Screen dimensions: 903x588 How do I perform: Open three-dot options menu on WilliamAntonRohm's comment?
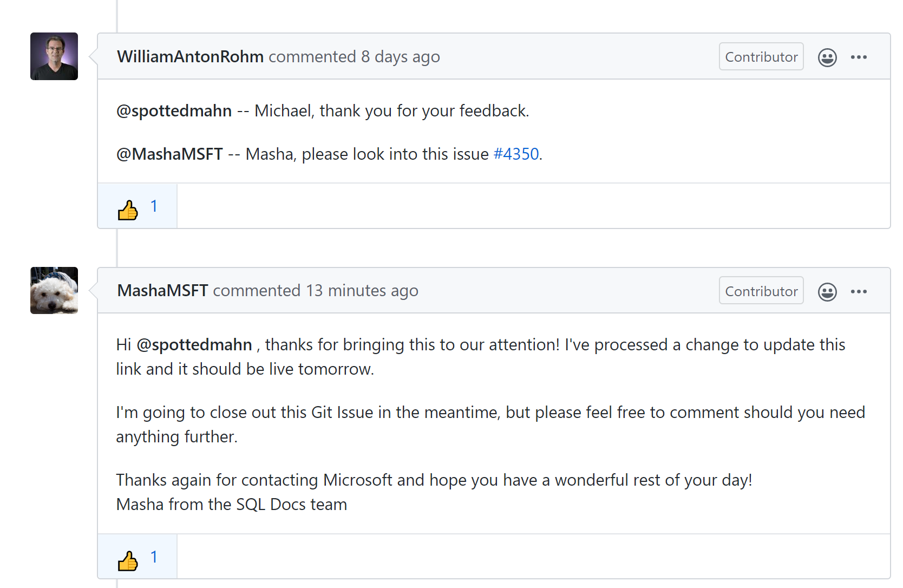tap(859, 57)
